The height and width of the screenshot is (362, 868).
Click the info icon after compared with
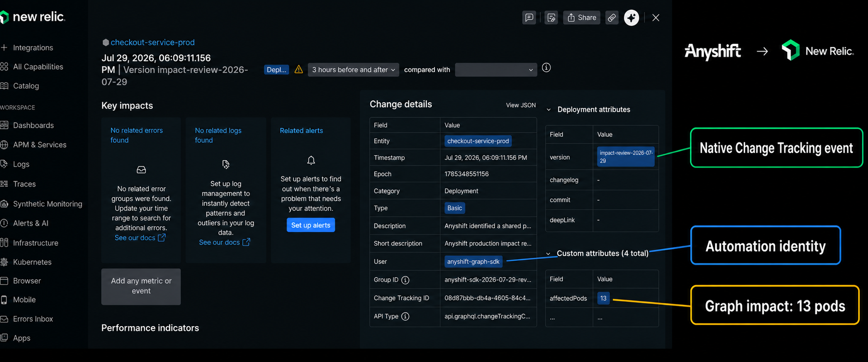pyautogui.click(x=547, y=68)
